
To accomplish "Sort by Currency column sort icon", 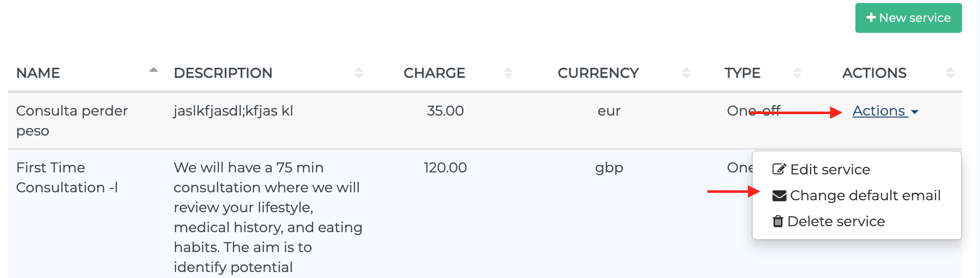I will [686, 73].
